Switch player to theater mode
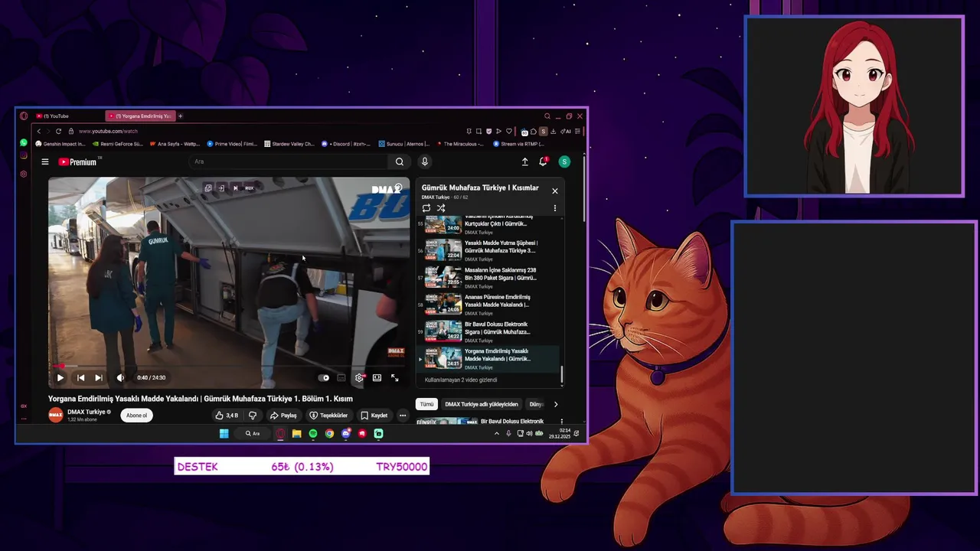Screen dimensions: 980x551 click(377, 377)
